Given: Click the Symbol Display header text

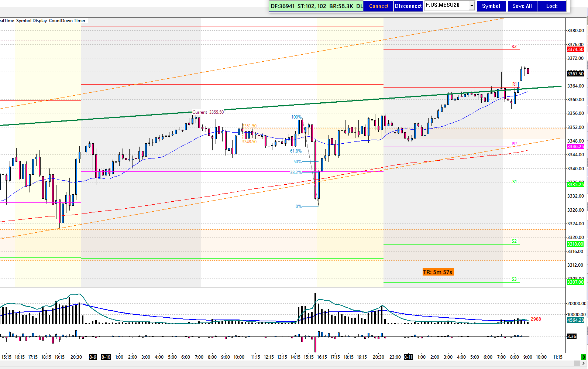Looking at the screenshot, I should (x=31, y=21).
